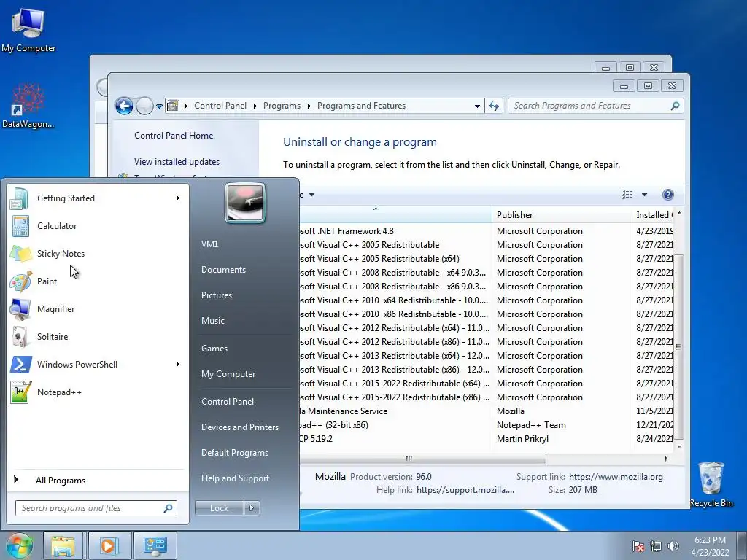Open Pictures from the Start menu
747x560 pixels.
point(217,295)
